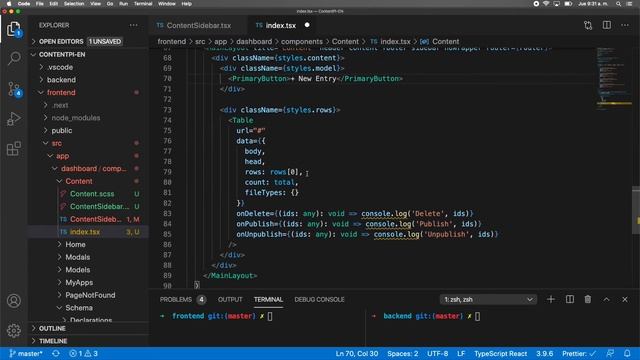640x360 pixels.
Task: Expand the Modals folder
Action: coord(78,257)
